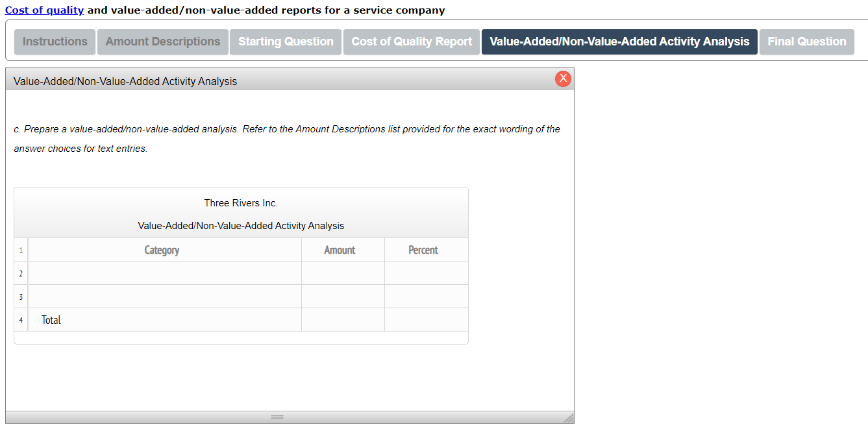Select the Starting Question tab
The width and height of the screenshot is (868, 425).
(x=285, y=42)
